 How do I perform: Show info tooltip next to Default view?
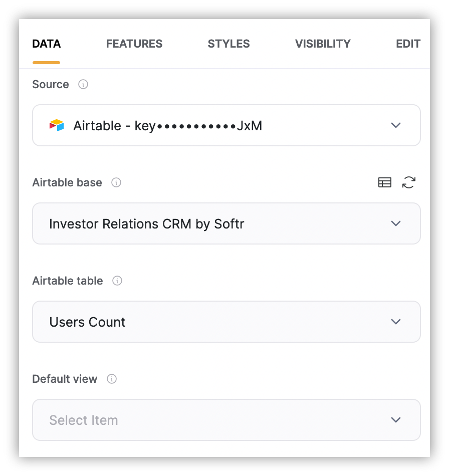click(x=112, y=379)
